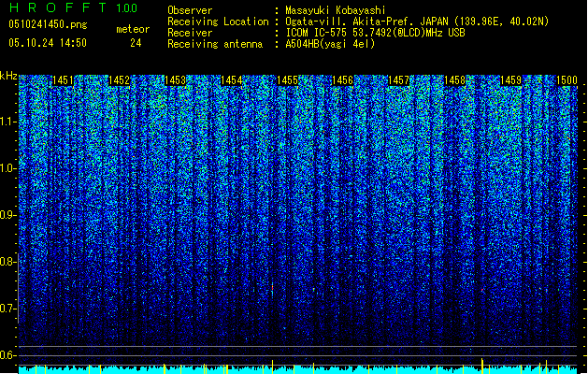Viewport: 588px width, 374px height.
Task: Click the kHz axis unit label
Action: pyautogui.click(x=8, y=76)
